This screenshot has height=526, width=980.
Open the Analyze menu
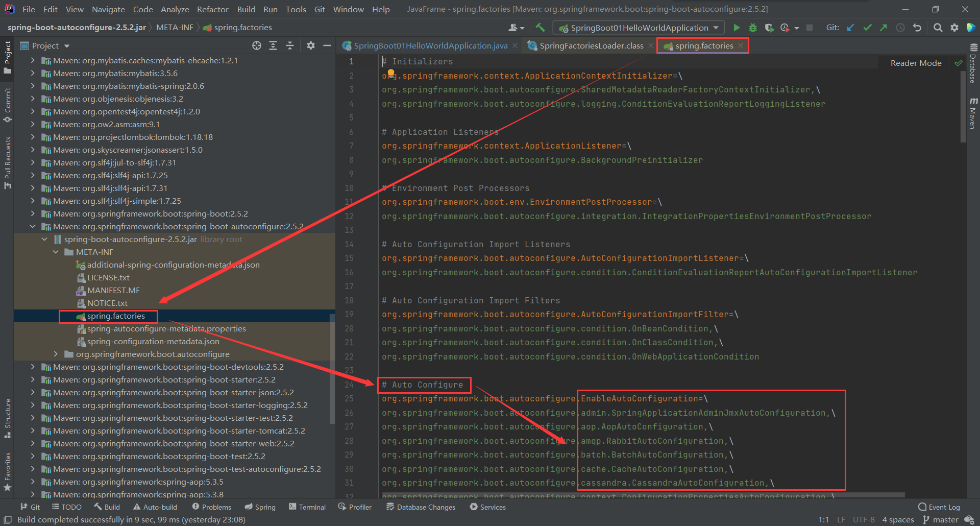click(x=175, y=9)
